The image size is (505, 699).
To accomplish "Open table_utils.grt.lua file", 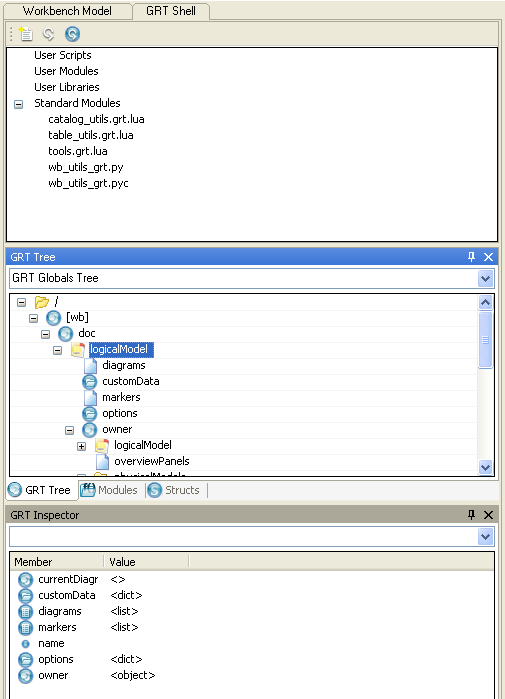I will pos(91,136).
